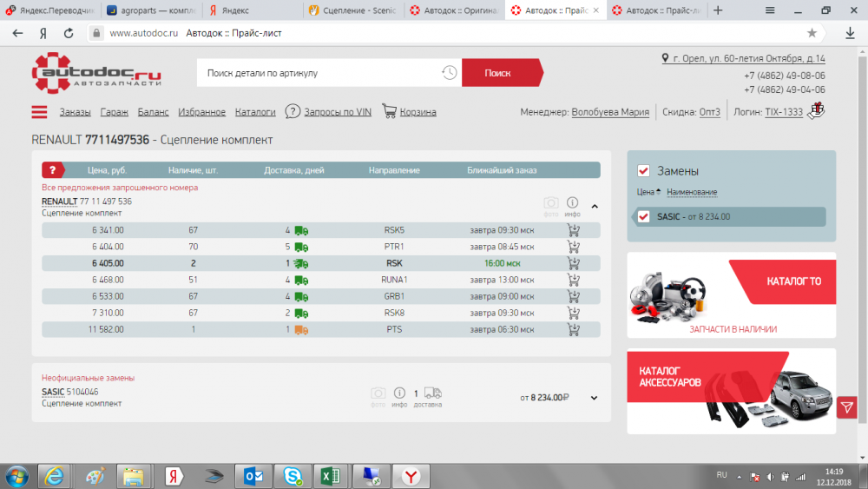
Task: Open the TIX-1333 login link
Action: [783, 112]
